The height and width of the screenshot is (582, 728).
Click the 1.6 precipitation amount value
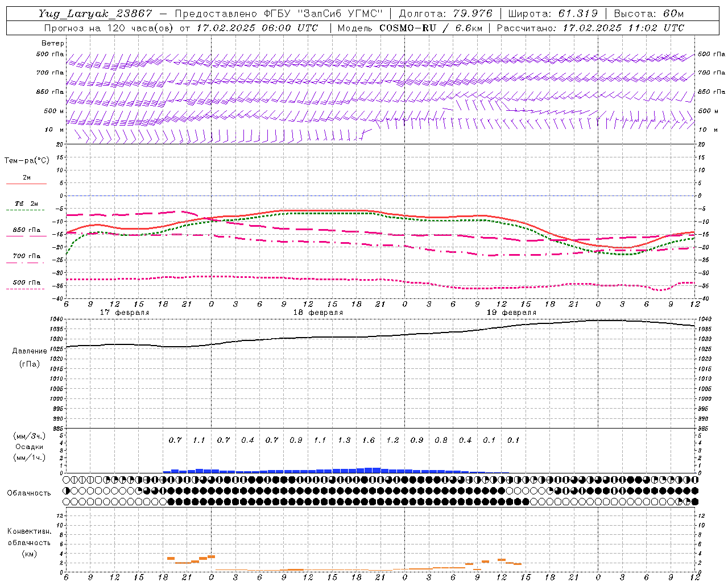pyautogui.click(x=369, y=440)
